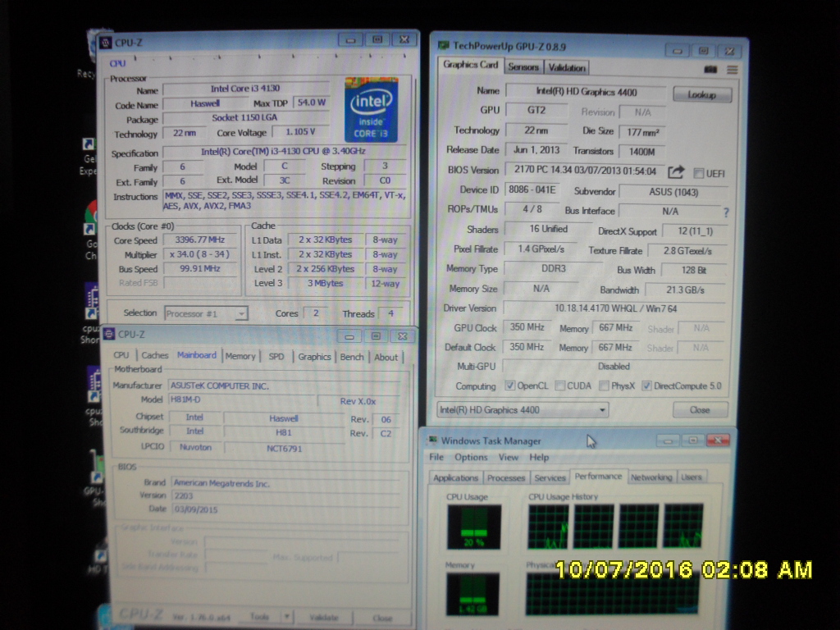This screenshot has width=840, height=630.
Task: Click the BIOS Brand American Megatrends Inc.
Action: pos(286,483)
